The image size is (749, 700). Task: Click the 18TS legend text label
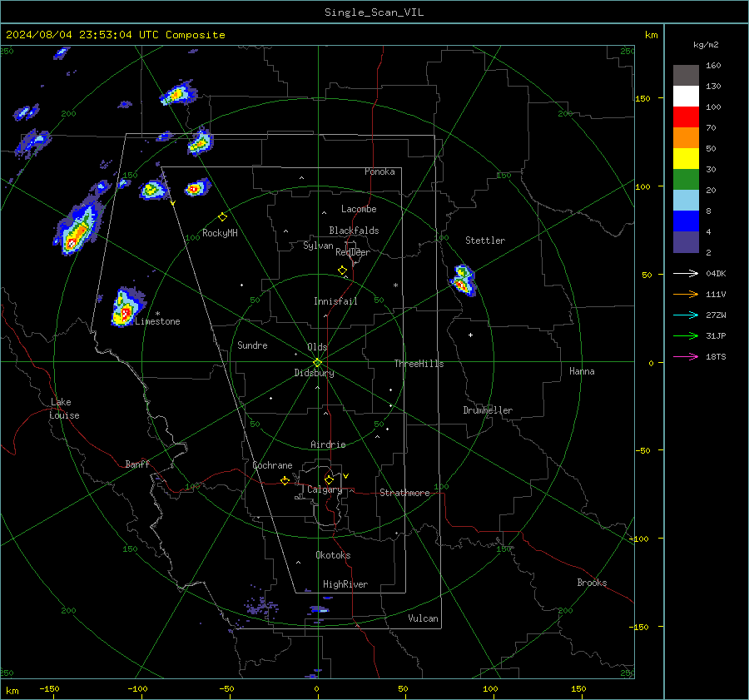click(x=716, y=357)
